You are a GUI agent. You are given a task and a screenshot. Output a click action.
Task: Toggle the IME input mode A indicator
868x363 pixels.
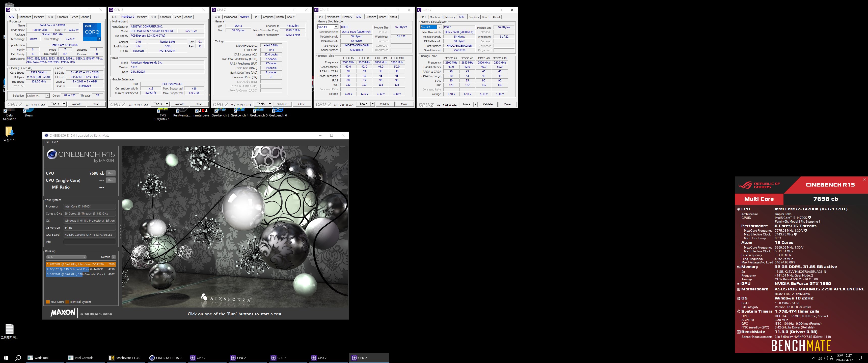tap(831, 358)
